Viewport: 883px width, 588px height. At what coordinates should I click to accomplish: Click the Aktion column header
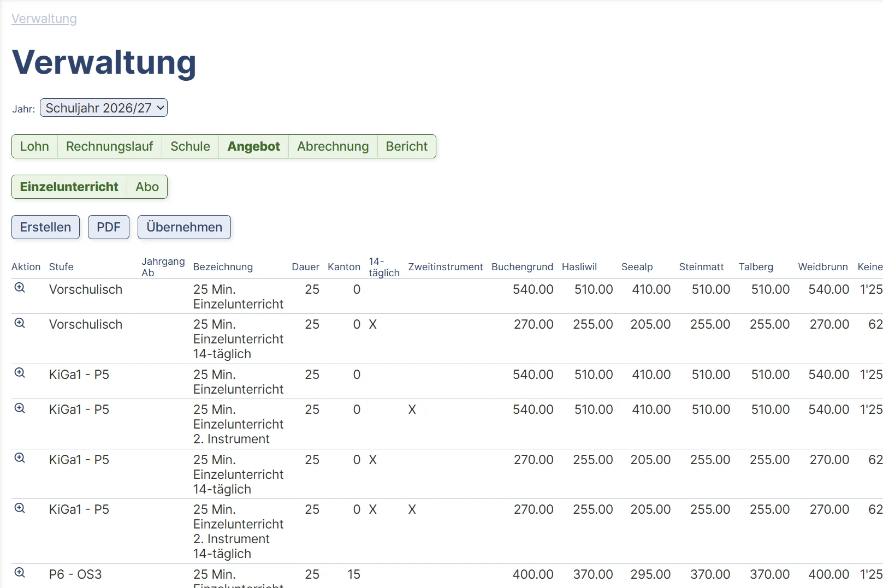(26, 267)
